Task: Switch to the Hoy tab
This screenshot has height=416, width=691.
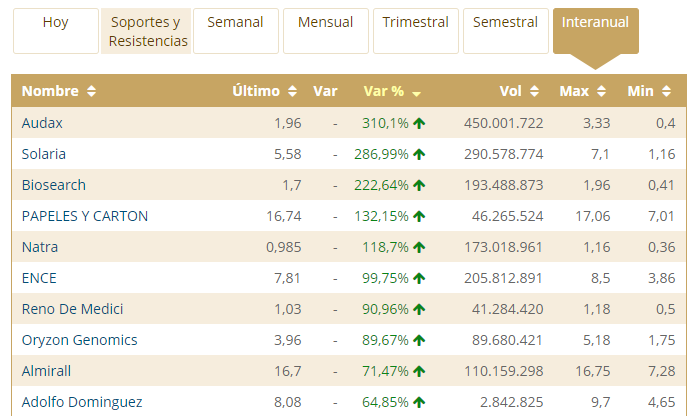Action: (56, 22)
